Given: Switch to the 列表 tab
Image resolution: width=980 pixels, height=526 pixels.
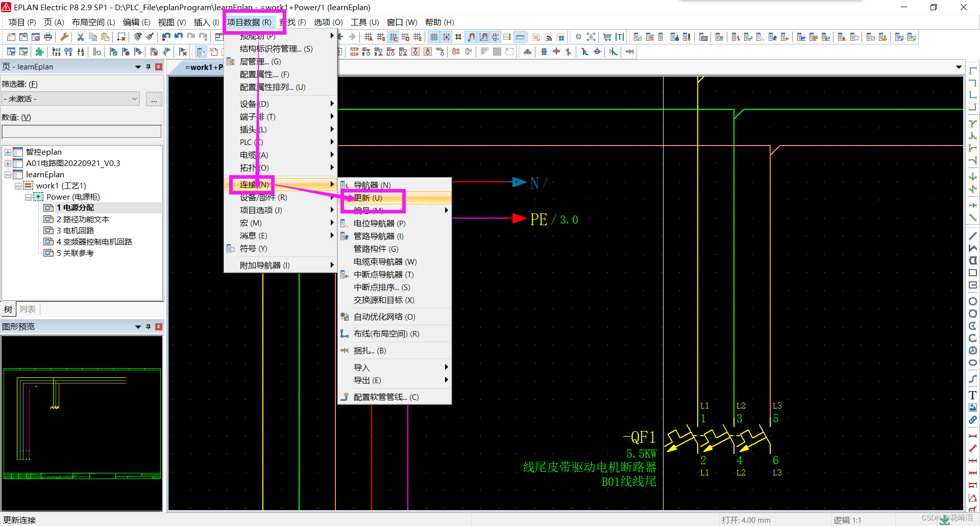Looking at the screenshot, I should (x=28, y=309).
